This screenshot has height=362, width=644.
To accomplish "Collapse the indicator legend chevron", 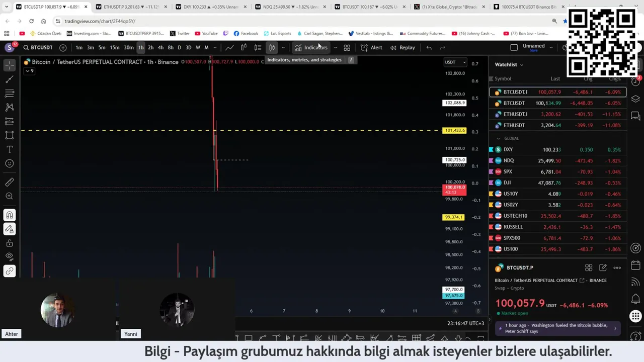I will coord(29,71).
